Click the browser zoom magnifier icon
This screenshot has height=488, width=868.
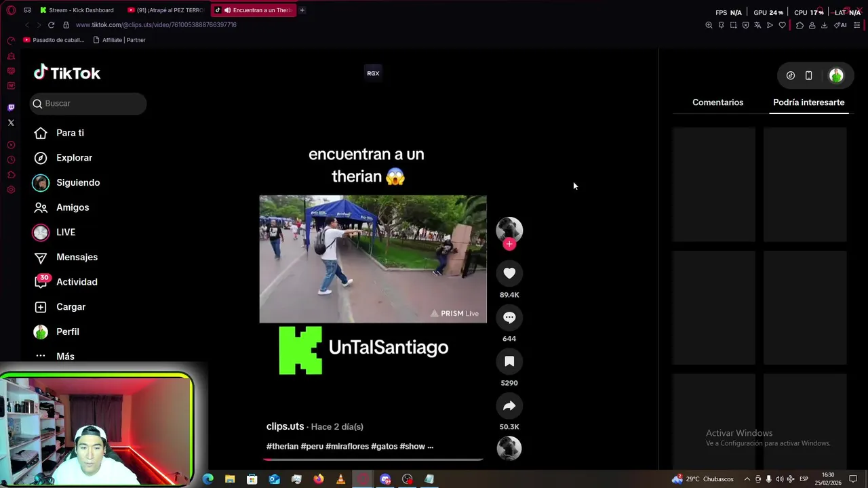(709, 25)
